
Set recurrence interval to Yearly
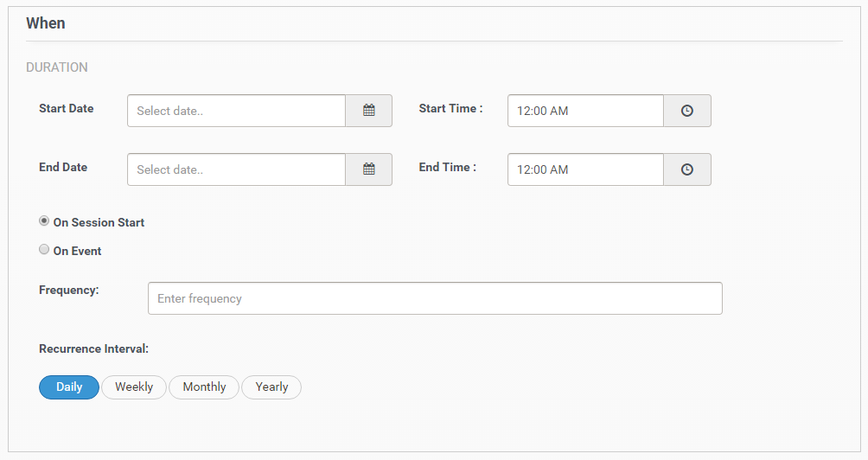tap(271, 387)
